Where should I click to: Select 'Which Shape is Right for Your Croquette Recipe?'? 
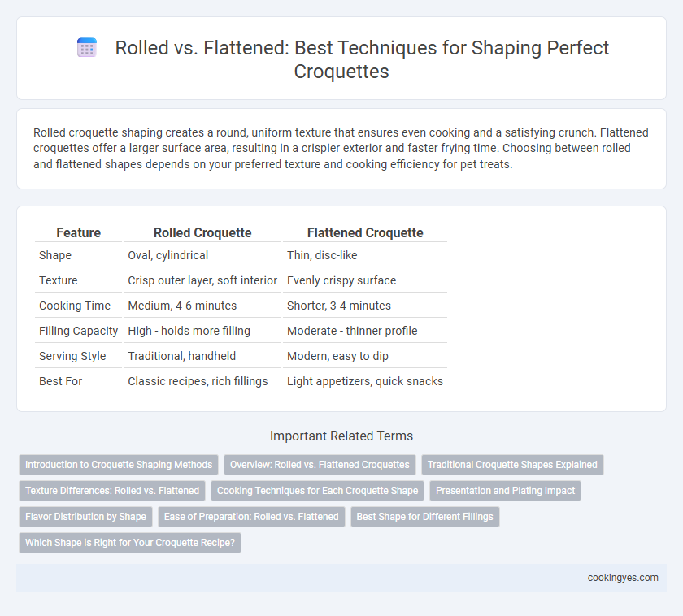pos(130,543)
